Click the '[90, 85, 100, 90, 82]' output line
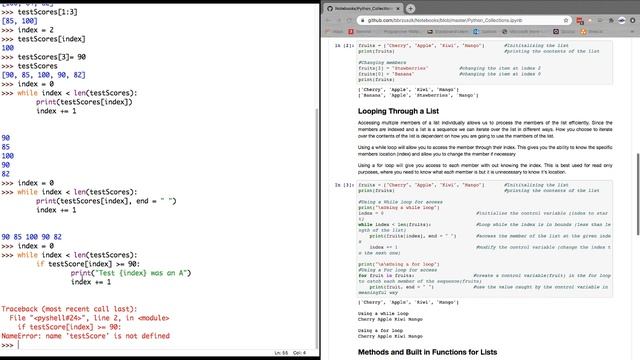640x360 pixels. (43, 75)
